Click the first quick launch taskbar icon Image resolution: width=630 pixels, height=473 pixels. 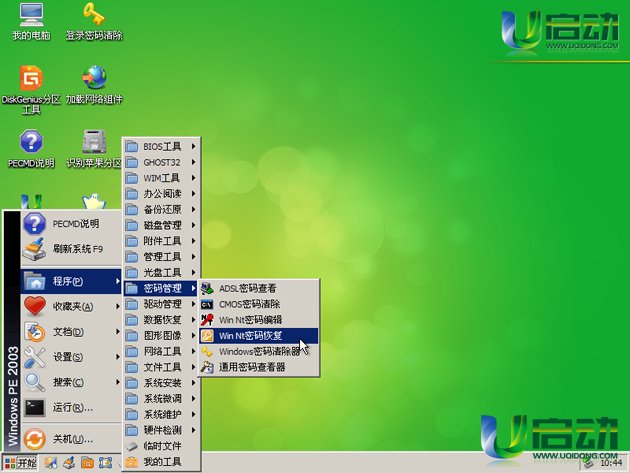(x=51, y=463)
